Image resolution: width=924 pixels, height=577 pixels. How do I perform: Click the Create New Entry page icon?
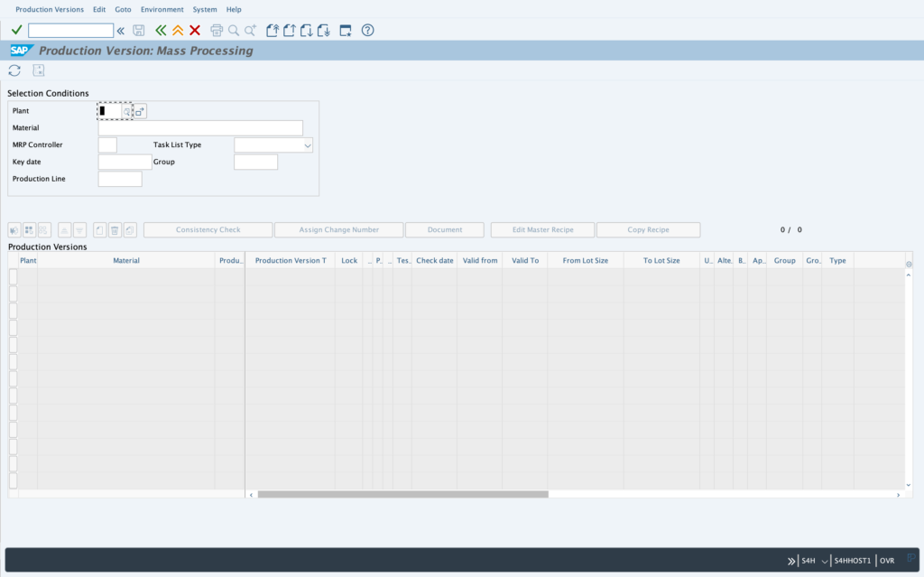(99, 230)
